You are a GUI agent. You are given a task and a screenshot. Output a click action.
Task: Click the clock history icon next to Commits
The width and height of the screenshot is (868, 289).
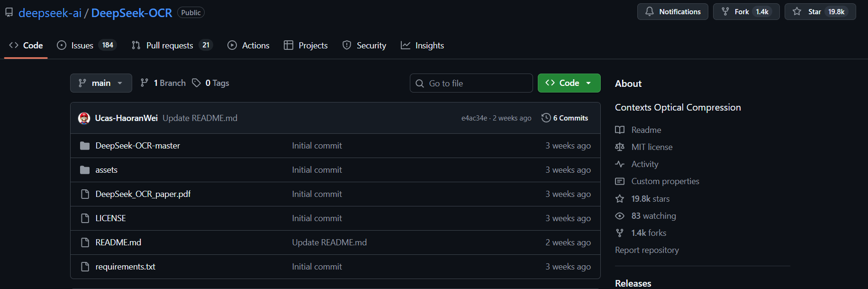[x=546, y=118]
